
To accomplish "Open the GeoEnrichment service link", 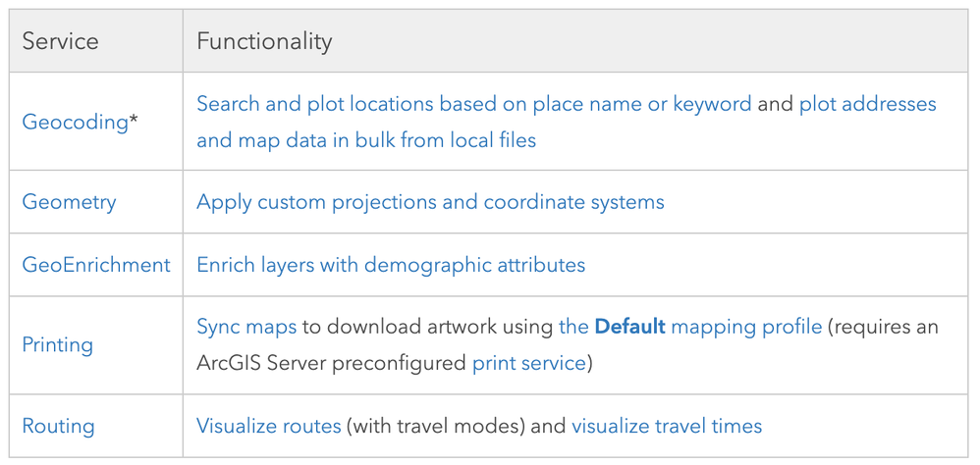I will pos(95,265).
